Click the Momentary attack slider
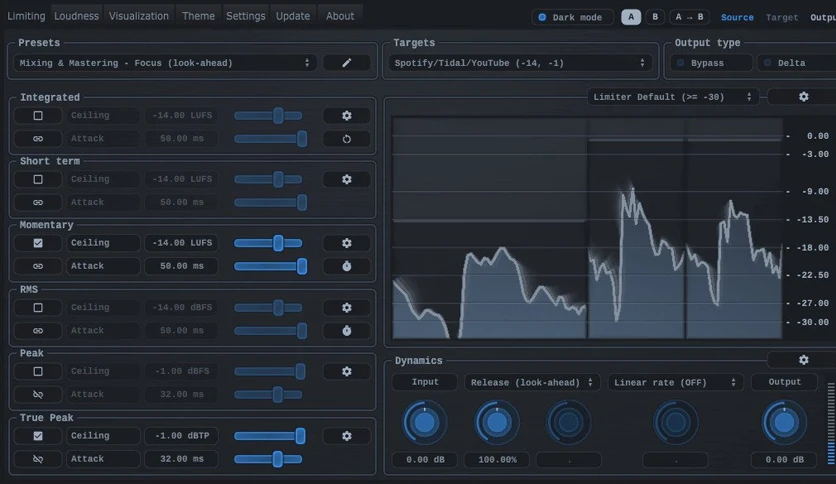Screen dimensions: 836x484 coord(270,266)
